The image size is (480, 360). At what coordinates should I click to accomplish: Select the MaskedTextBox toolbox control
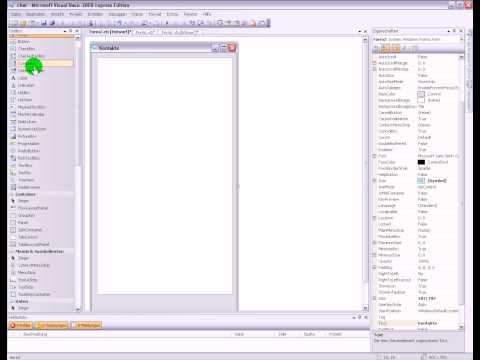(41, 107)
